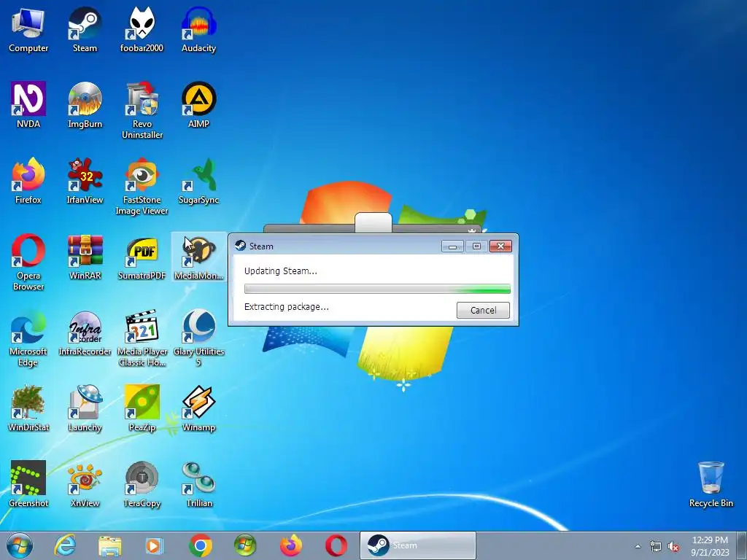
Task: Select the WinDirStat desktop shortcut
Action: pyautogui.click(x=28, y=408)
